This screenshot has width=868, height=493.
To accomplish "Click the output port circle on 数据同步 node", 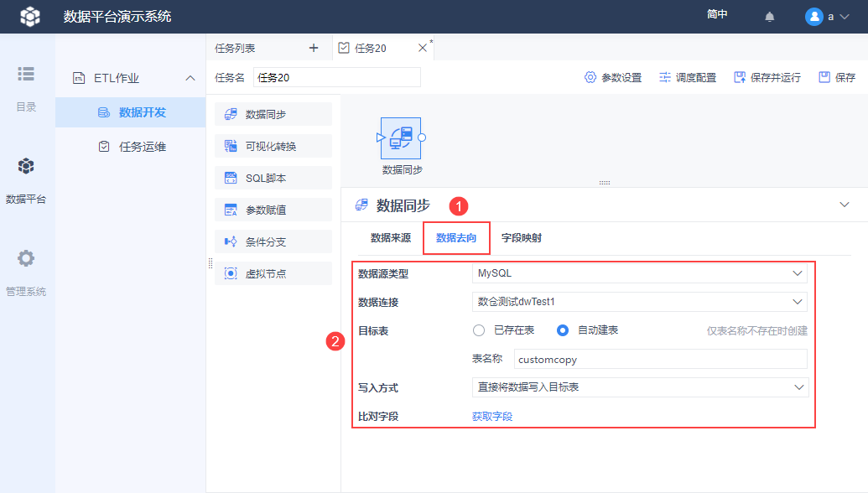I will click(422, 138).
